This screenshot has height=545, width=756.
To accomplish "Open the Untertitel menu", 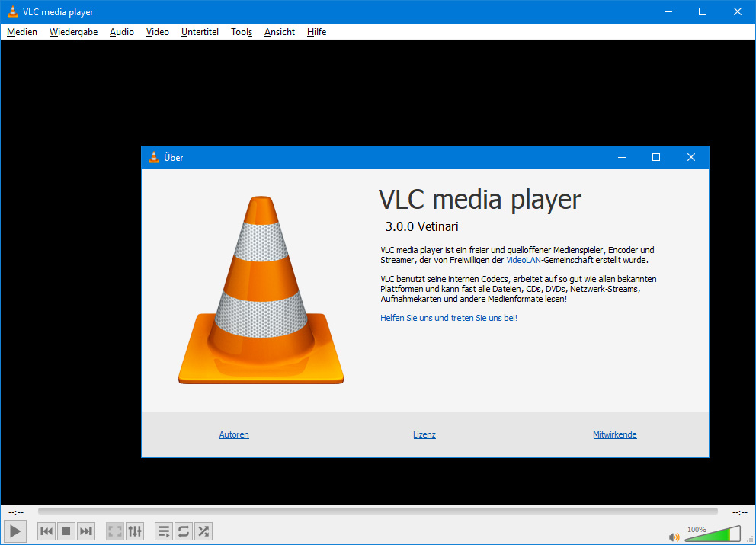I will [200, 32].
